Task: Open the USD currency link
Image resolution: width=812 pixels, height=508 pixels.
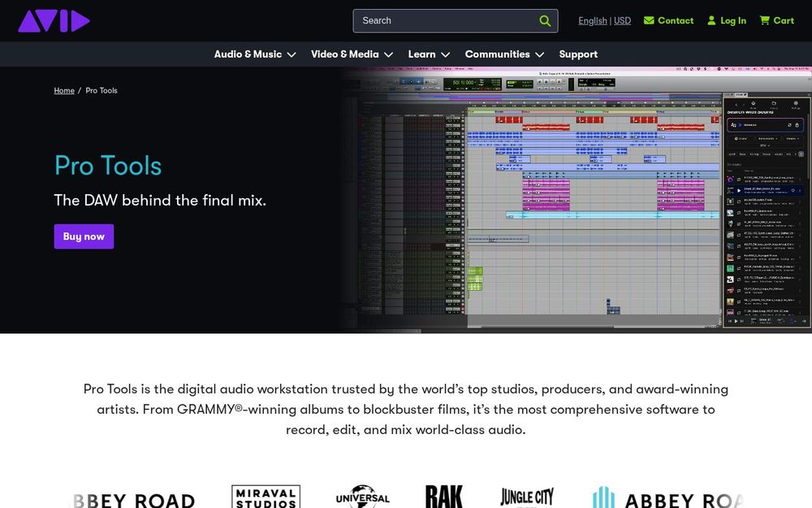Action: 623,21
